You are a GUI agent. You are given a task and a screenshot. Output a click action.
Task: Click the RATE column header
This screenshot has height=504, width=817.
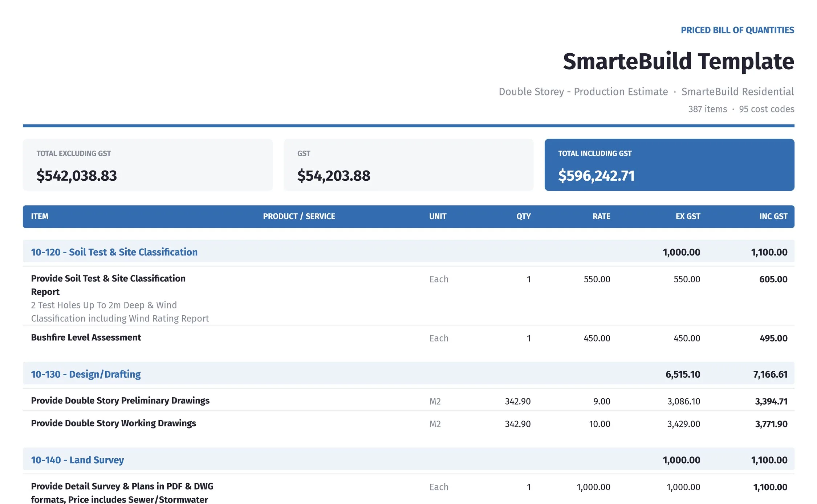[x=601, y=216]
